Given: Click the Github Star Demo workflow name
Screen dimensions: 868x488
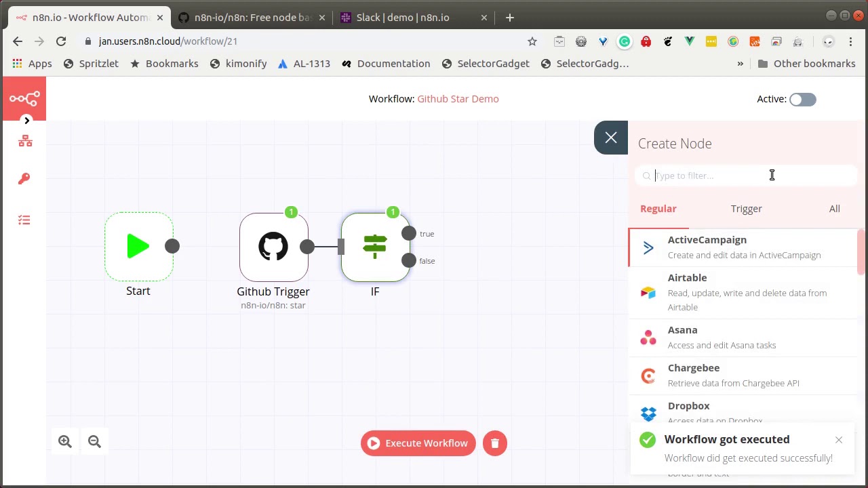Looking at the screenshot, I should pyautogui.click(x=458, y=99).
